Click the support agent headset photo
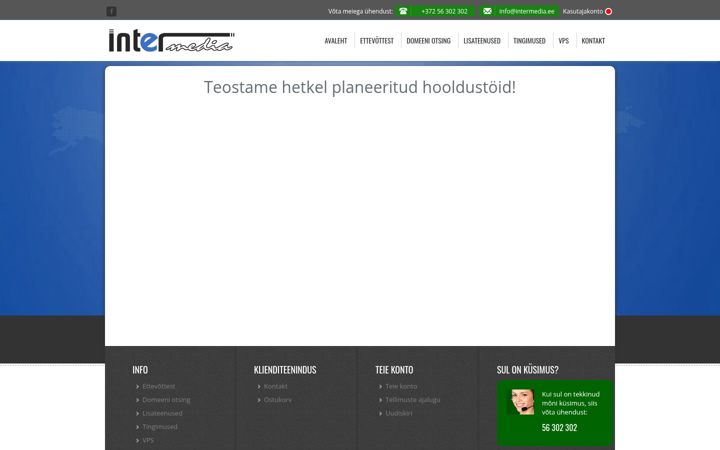 [523, 402]
